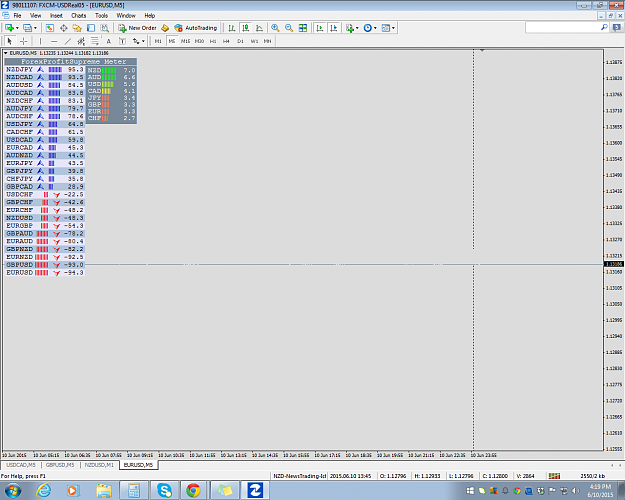Switch timeframe to D1
The width and height of the screenshot is (625, 500).
[240, 41]
